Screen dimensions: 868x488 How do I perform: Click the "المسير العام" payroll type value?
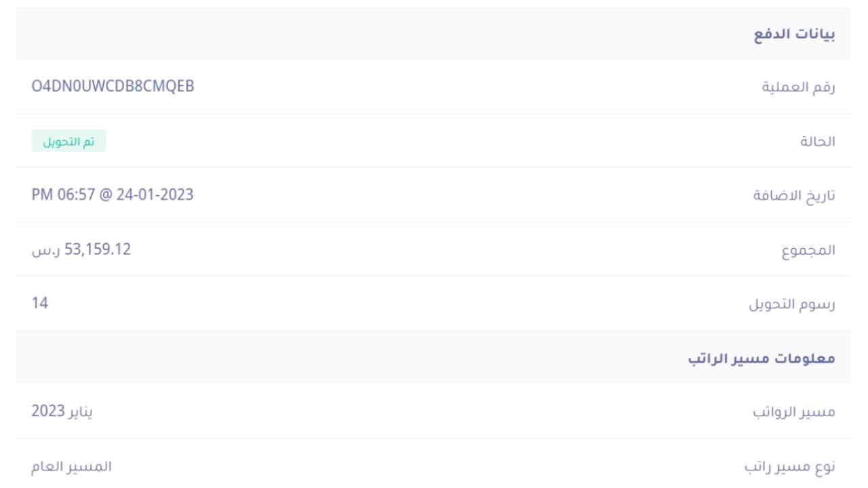(x=72, y=467)
